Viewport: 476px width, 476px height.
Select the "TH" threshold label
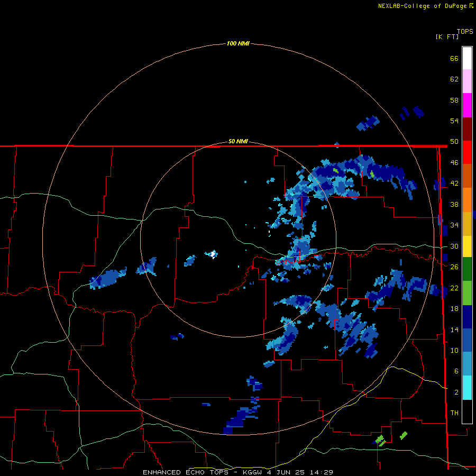coord(454,413)
